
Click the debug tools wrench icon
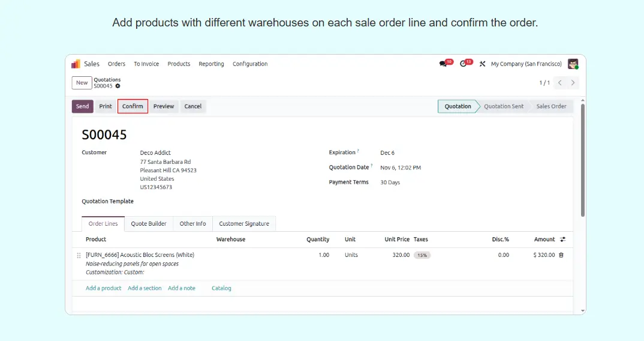pos(482,64)
